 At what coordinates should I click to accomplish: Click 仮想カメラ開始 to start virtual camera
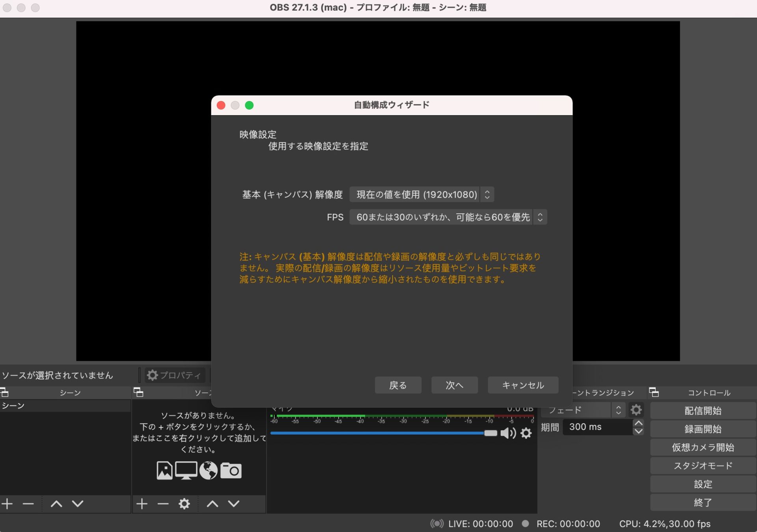click(x=703, y=448)
